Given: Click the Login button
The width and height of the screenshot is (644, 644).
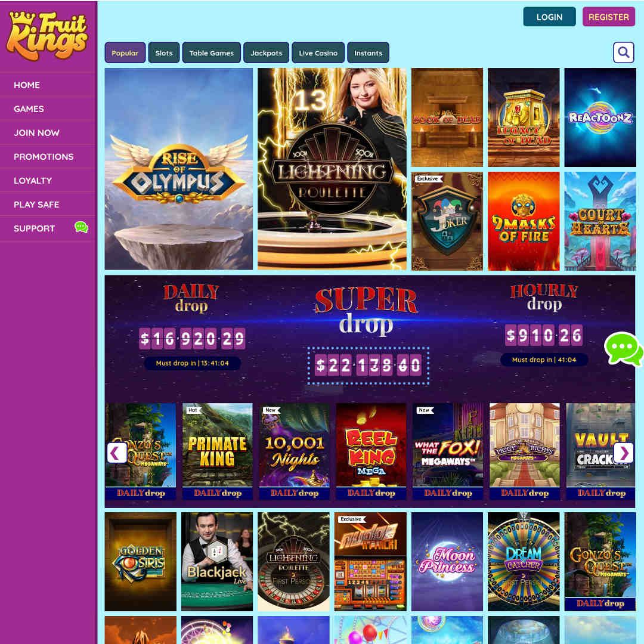Looking at the screenshot, I should [550, 17].
